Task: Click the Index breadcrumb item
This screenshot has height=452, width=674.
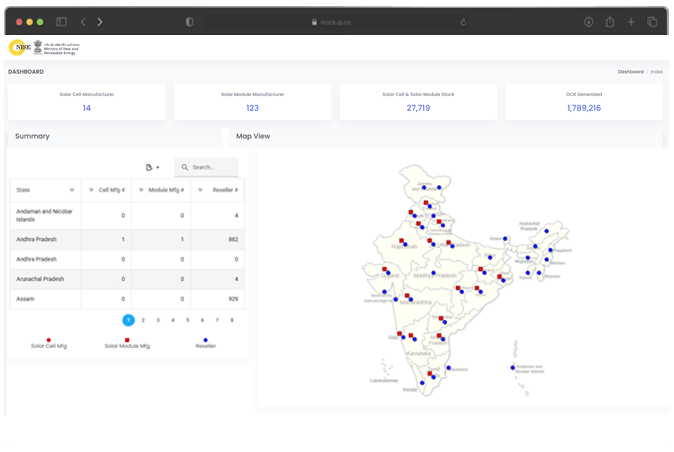Action: pyautogui.click(x=656, y=72)
